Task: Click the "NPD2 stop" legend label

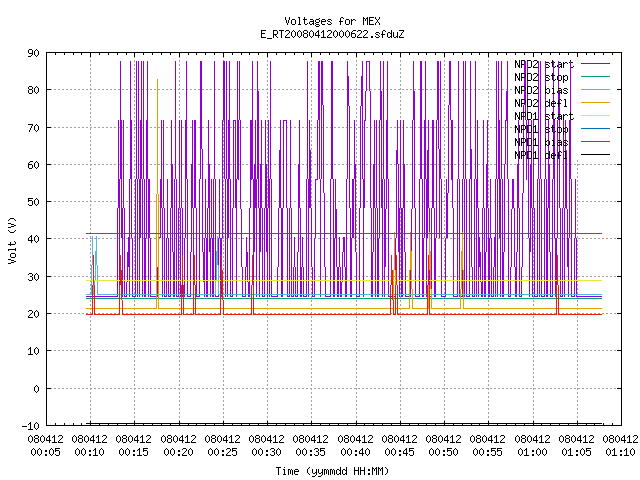Action: click(541, 77)
